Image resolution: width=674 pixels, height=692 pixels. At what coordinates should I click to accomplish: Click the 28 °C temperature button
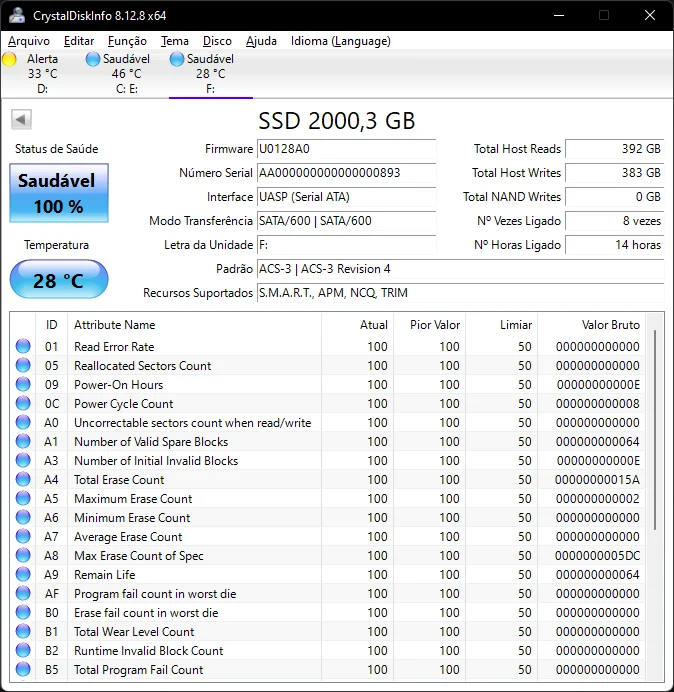point(59,279)
